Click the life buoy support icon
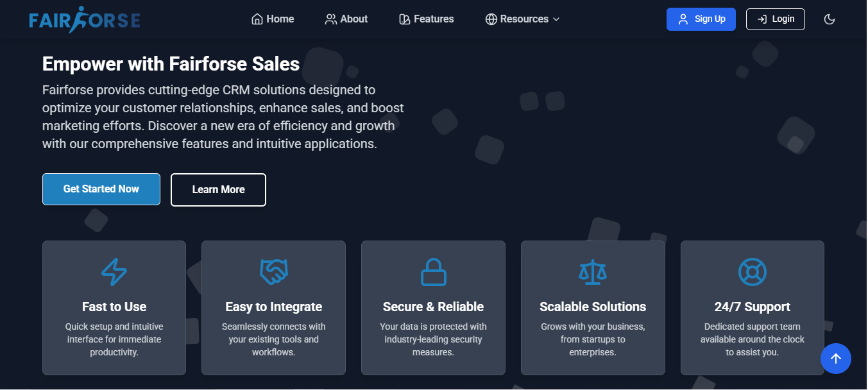The width and height of the screenshot is (868, 390). click(753, 272)
